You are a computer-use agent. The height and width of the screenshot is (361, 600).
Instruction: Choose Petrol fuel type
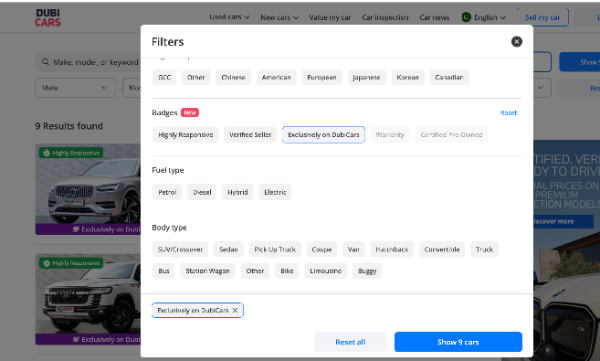167,192
